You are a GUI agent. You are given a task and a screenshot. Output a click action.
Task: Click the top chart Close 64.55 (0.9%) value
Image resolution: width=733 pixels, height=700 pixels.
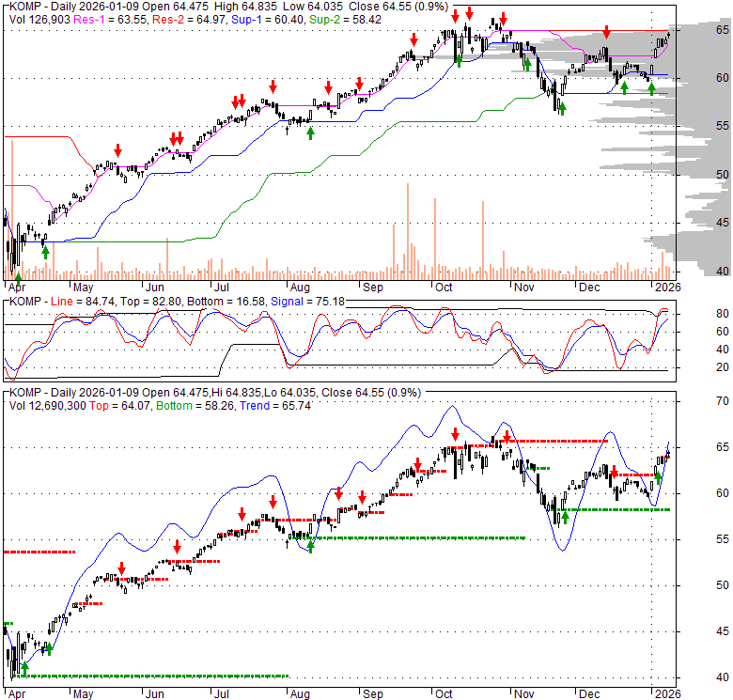pos(398,7)
